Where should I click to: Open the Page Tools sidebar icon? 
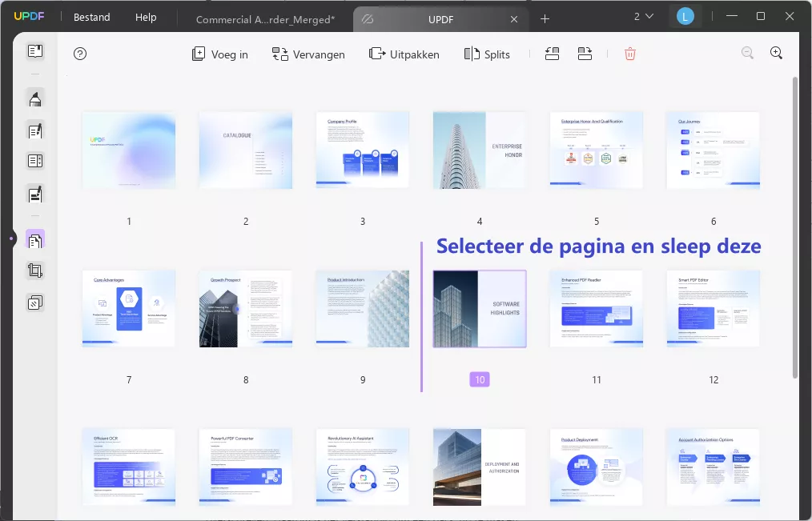point(35,303)
